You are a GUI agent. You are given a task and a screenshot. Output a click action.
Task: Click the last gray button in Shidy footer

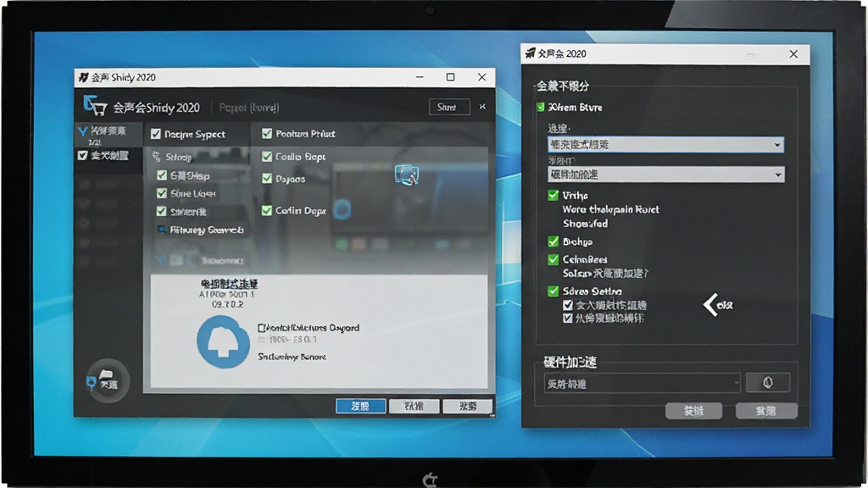pos(468,406)
